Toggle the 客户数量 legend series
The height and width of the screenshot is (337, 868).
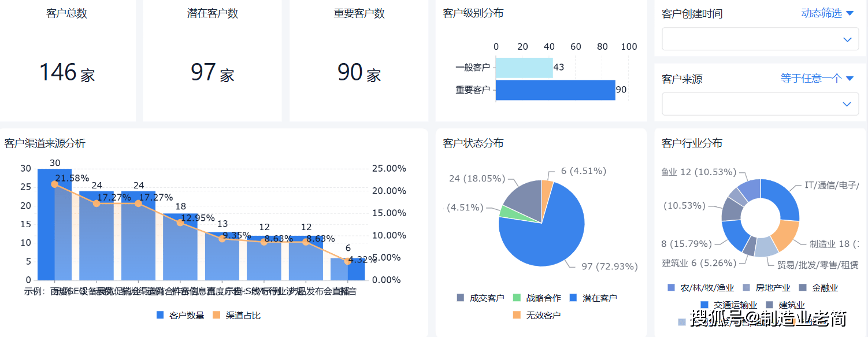point(180,315)
